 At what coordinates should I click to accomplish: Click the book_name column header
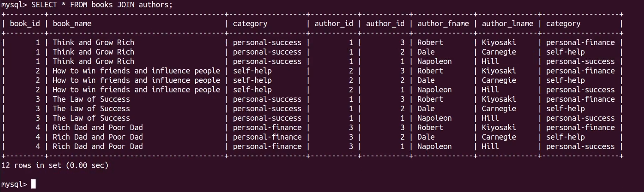[x=72, y=24]
